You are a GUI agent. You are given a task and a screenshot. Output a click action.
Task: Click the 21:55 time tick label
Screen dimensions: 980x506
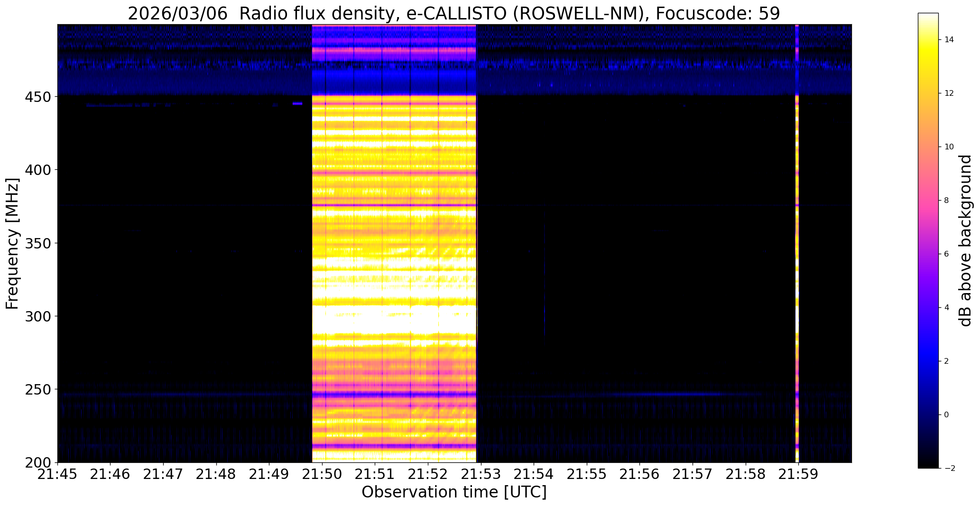pos(587,475)
